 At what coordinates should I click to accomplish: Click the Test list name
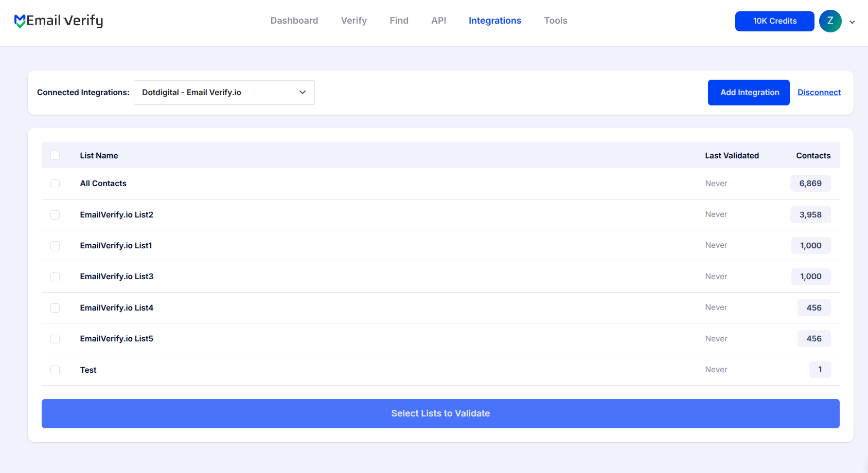tap(88, 370)
